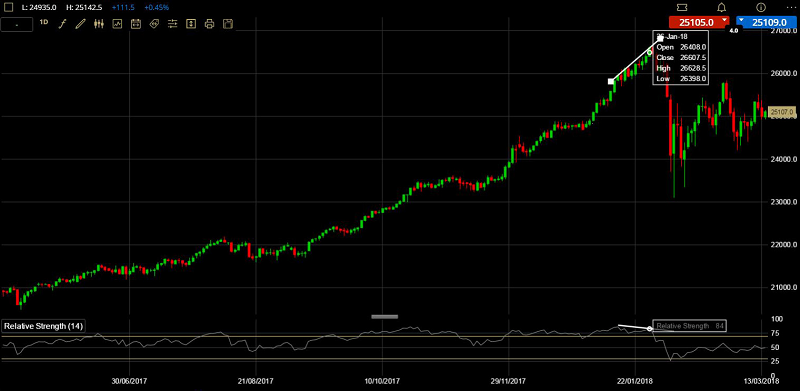This screenshot has height=391, width=800.
Task: Open the instrument selector box left of 1D
Action: tap(17, 24)
